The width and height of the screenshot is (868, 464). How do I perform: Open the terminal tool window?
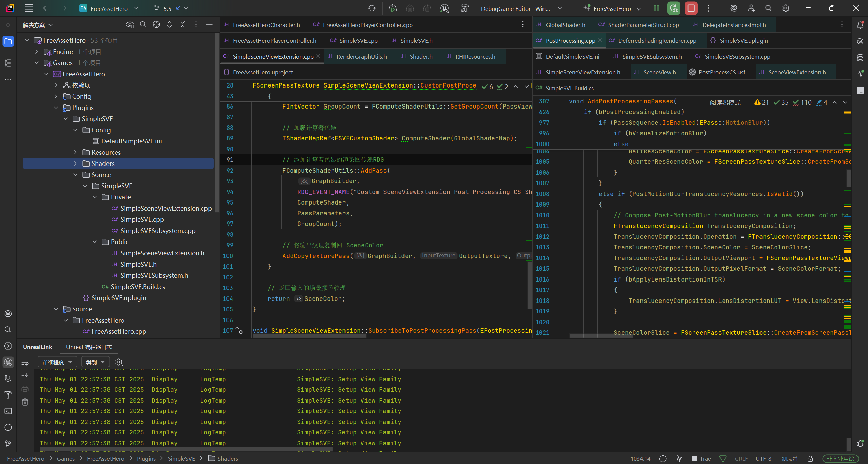8,411
